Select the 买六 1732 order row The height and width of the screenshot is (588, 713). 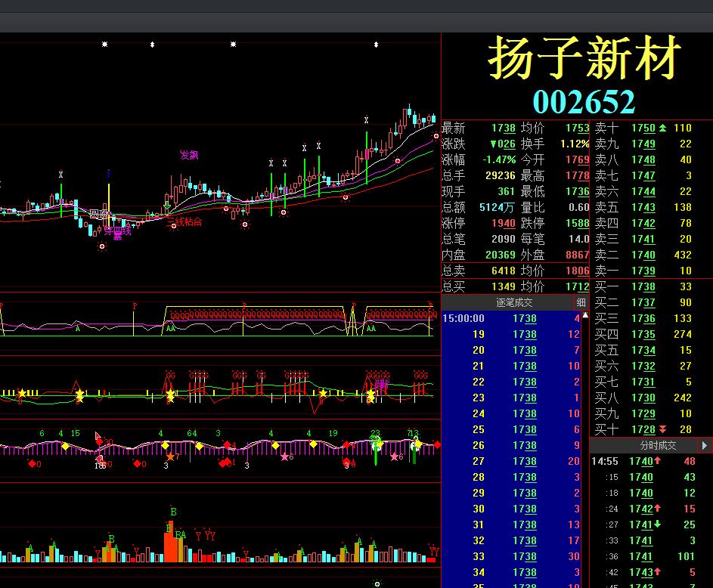tap(651, 366)
